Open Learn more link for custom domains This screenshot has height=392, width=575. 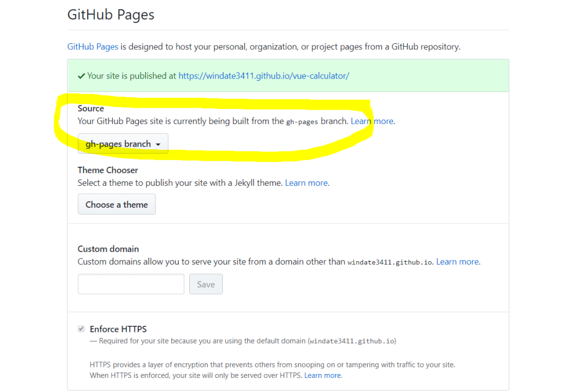457,262
